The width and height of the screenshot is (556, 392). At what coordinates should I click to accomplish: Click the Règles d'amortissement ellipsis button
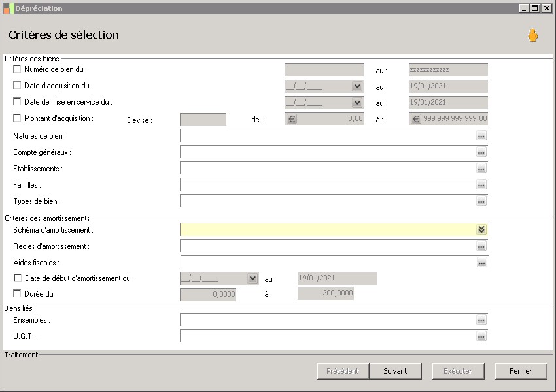click(x=481, y=246)
